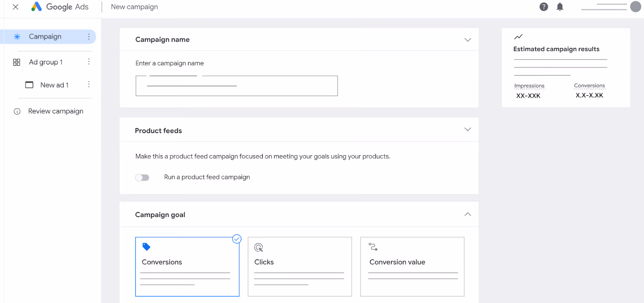Click the Campaign name section heading
644x303 pixels.
pos(162,39)
